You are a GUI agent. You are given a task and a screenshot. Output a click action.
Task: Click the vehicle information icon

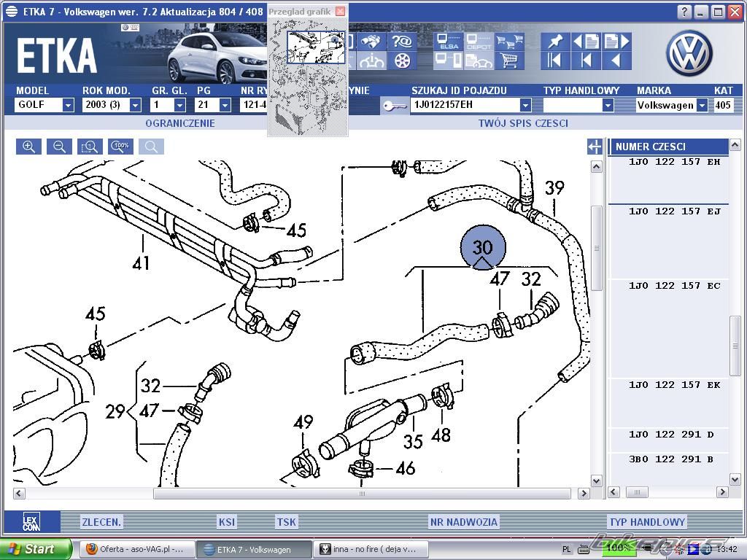[371, 61]
